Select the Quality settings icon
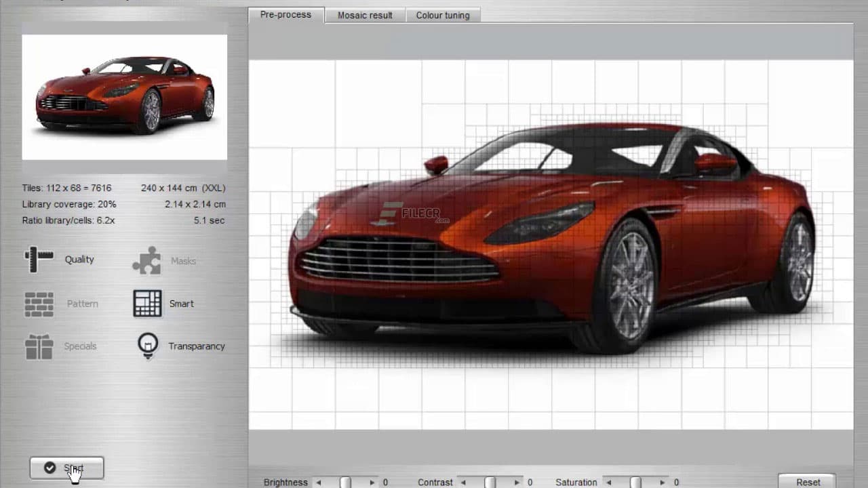The height and width of the screenshot is (488, 868). (39, 259)
